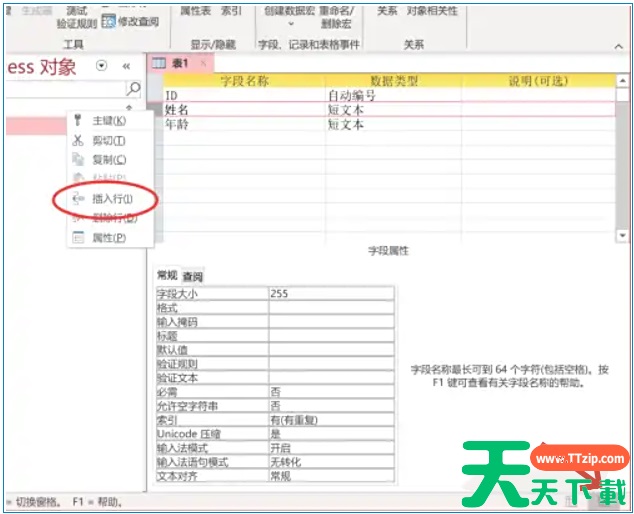This screenshot has width=634, height=514.
Task: Click the 字段大小 value field showing 255
Action: click(x=330, y=294)
